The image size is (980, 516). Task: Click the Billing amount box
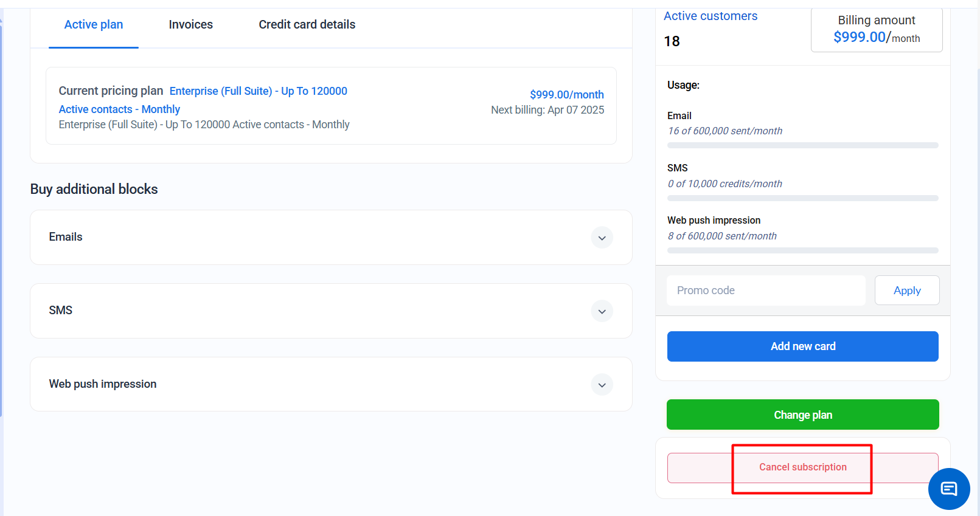click(x=876, y=30)
